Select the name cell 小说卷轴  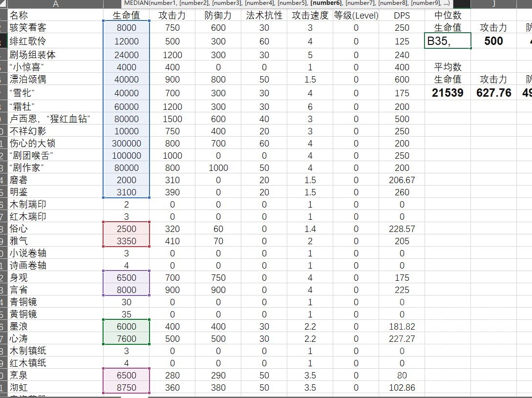click(56, 253)
